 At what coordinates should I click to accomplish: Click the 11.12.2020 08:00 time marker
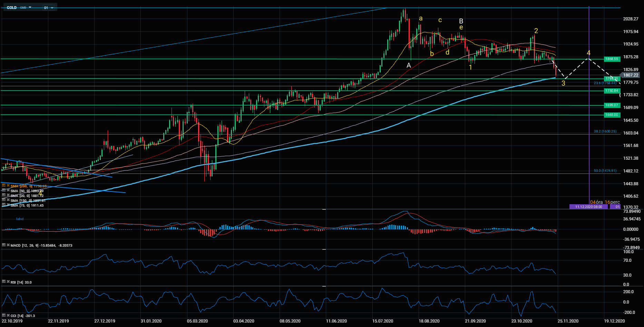click(589, 207)
